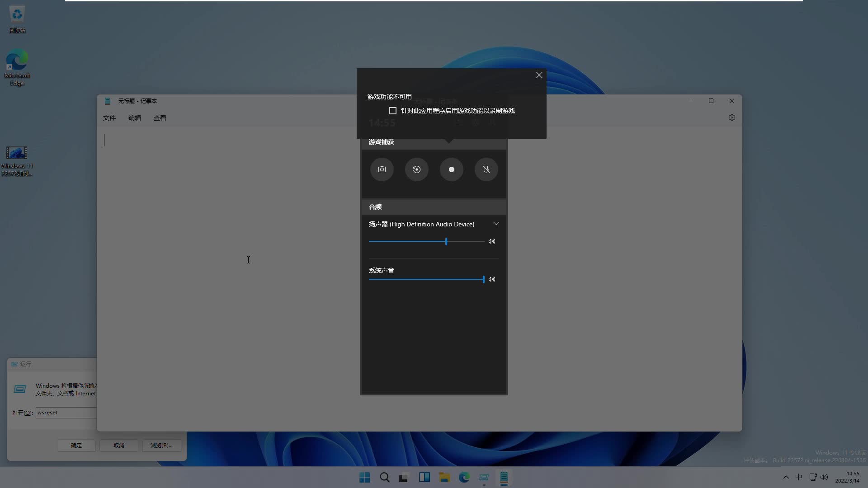
Task: Open File Explorer from taskbar
Action: (x=444, y=478)
